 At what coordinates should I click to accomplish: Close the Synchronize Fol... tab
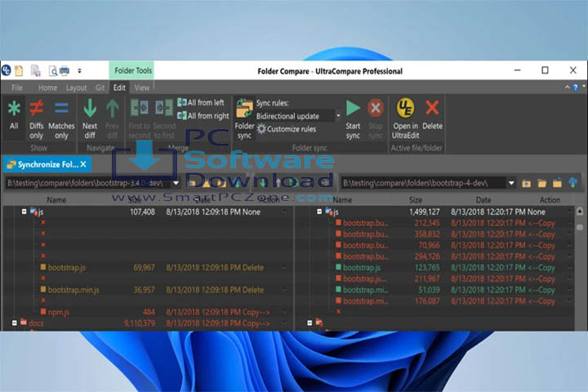83,164
